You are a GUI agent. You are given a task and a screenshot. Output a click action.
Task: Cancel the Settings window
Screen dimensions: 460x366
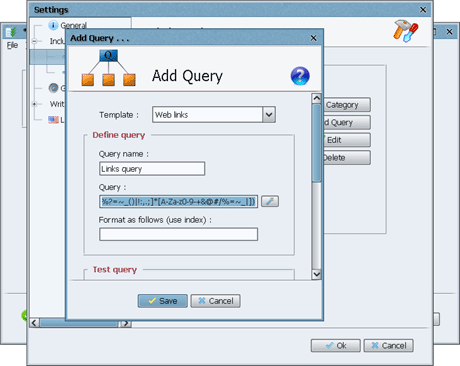coord(389,346)
